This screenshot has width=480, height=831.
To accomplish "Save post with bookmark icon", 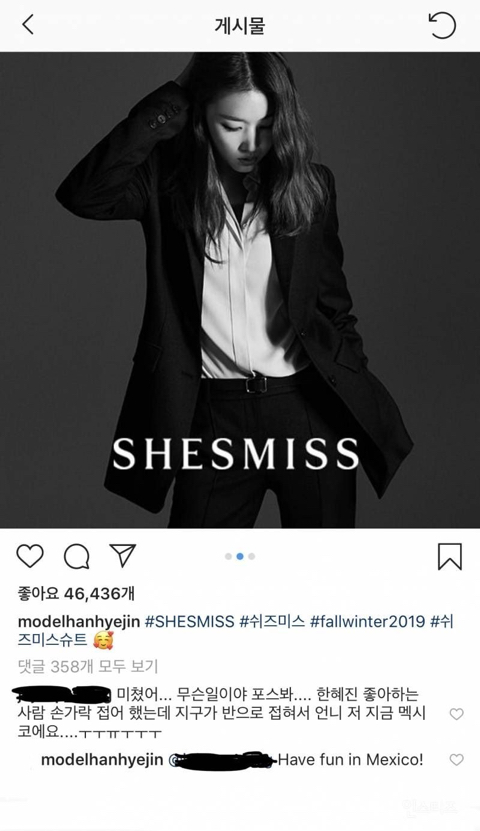I will tap(450, 556).
